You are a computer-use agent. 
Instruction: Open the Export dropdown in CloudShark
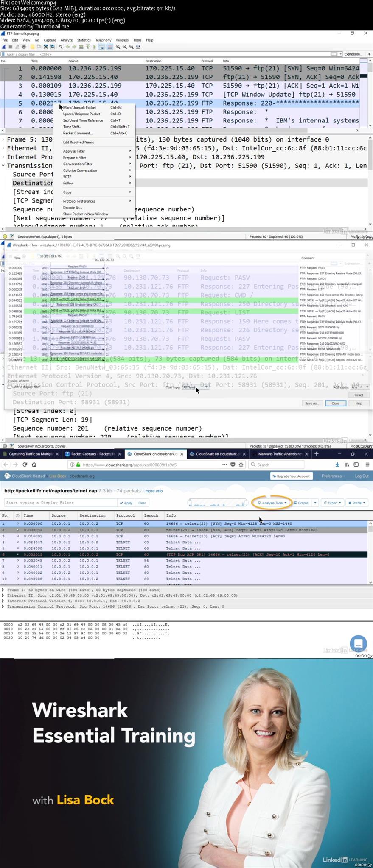(x=332, y=503)
